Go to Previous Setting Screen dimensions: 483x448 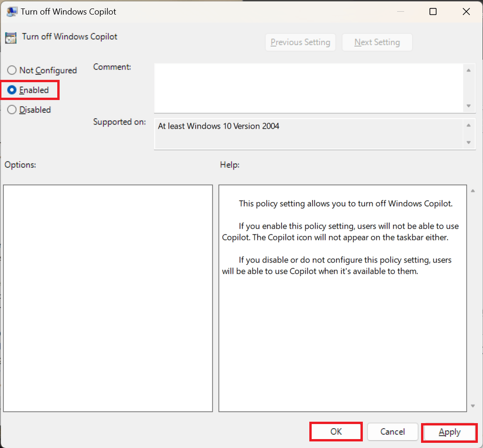[x=300, y=42]
